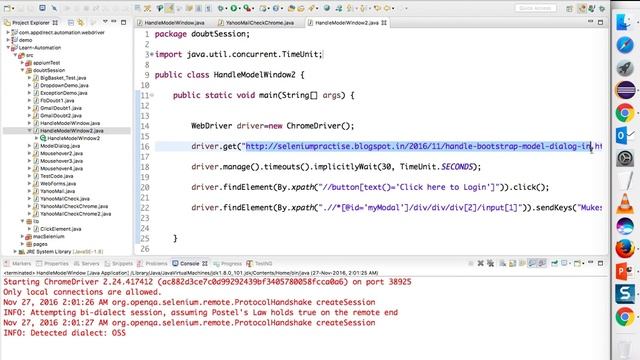Open System Preferences gear in the Dock
Viewport: 640px width, 360px height.
pyautogui.click(x=624, y=158)
